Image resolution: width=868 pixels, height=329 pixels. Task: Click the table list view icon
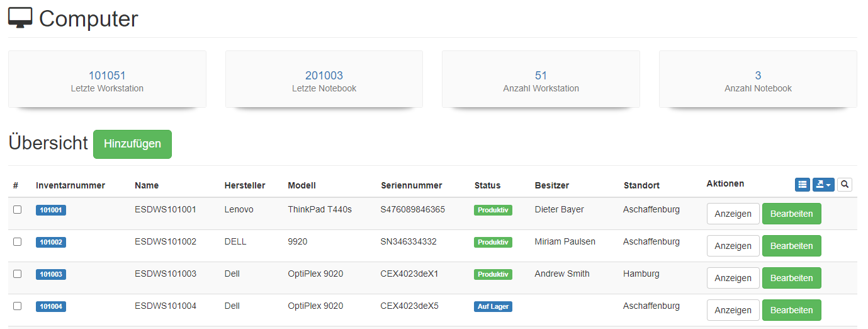(802, 184)
